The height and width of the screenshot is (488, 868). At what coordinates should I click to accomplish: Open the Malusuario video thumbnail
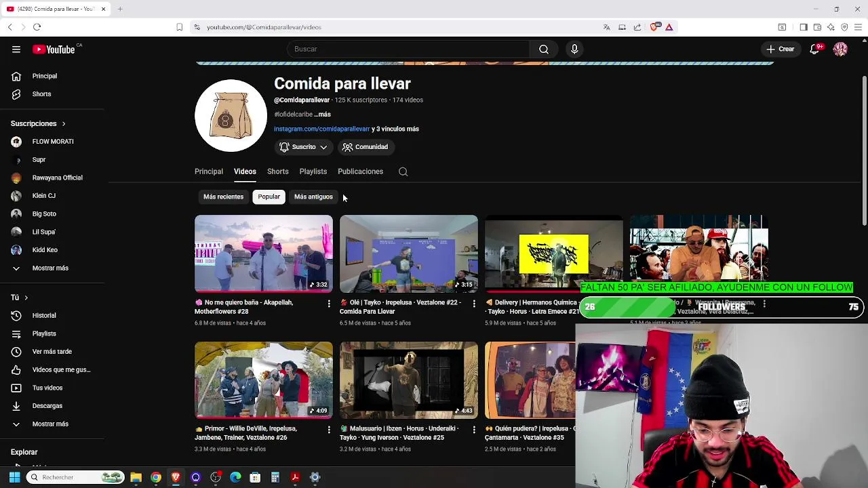coord(409,380)
